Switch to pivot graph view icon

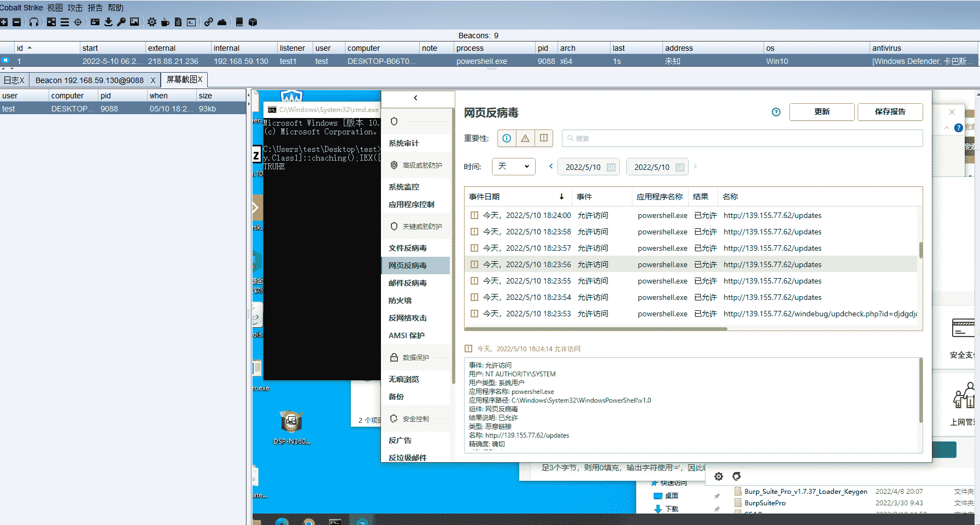pos(51,22)
